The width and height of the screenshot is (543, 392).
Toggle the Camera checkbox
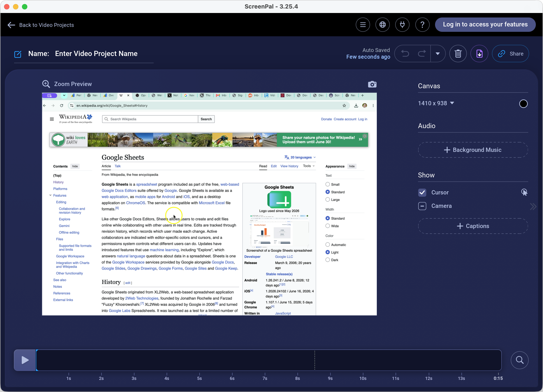[422, 206]
